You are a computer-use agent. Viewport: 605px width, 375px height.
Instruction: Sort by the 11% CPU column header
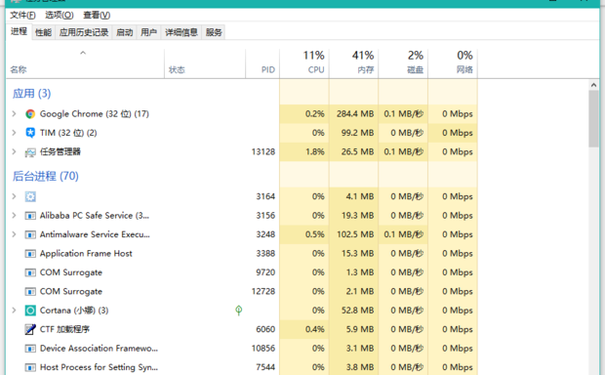[x=304, y=64]
